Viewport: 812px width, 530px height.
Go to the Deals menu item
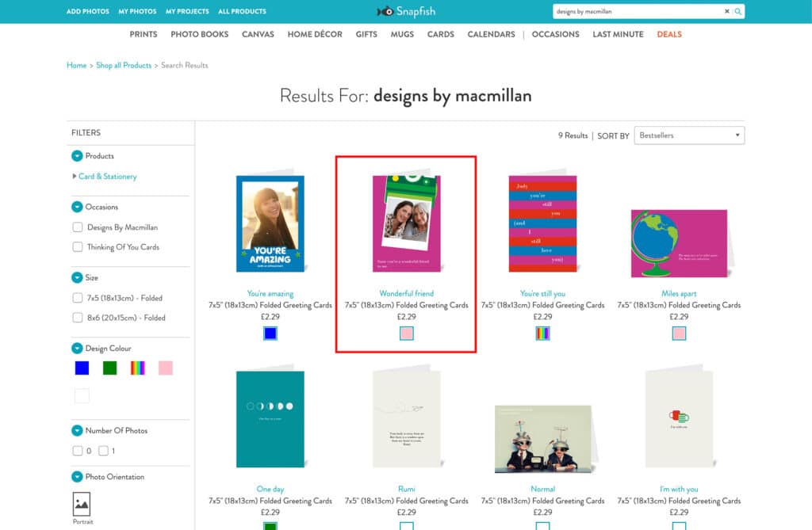point(668,34)
